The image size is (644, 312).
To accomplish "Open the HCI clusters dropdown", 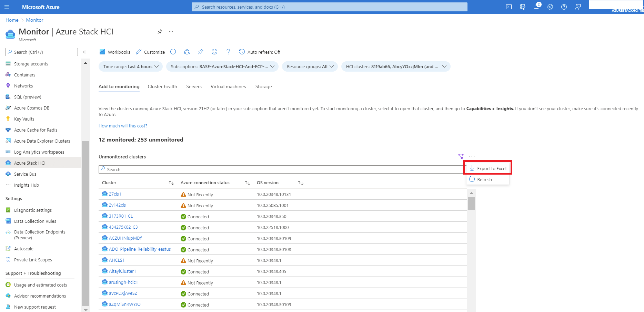I will tap(396, 66).
